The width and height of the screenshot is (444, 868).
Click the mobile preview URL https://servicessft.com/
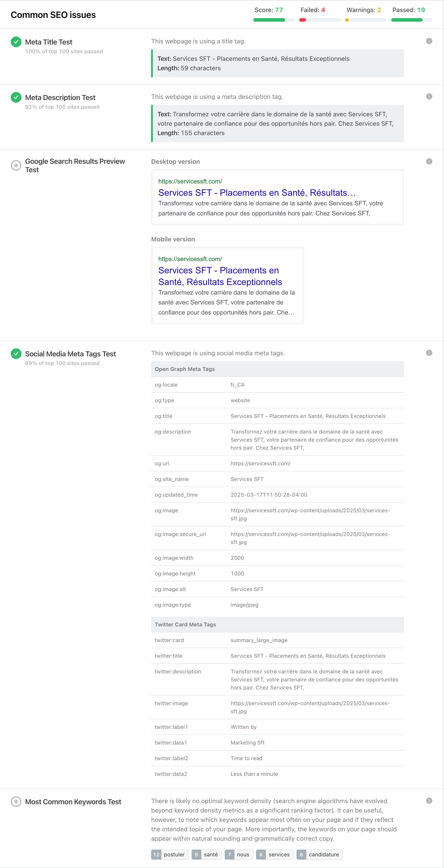pyautogui.click(x=190, y=259)
